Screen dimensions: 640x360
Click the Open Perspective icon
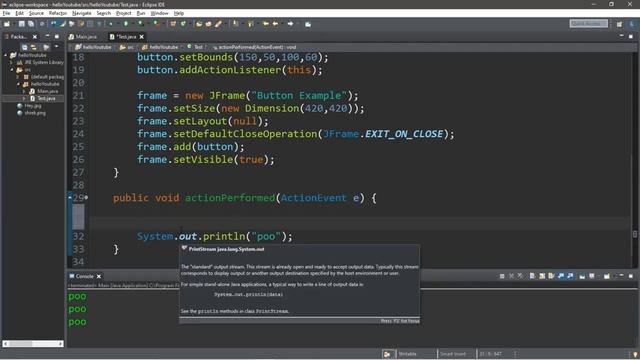[619, 24]
